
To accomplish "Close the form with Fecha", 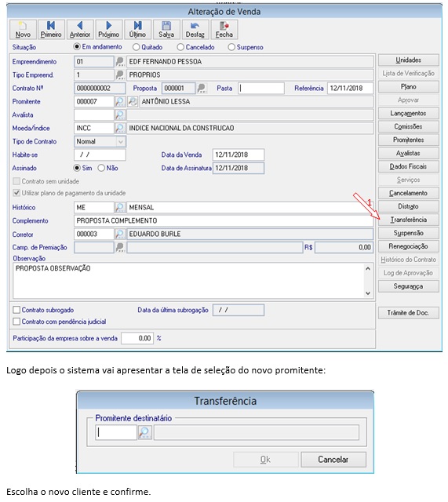I will pos(224,30).
